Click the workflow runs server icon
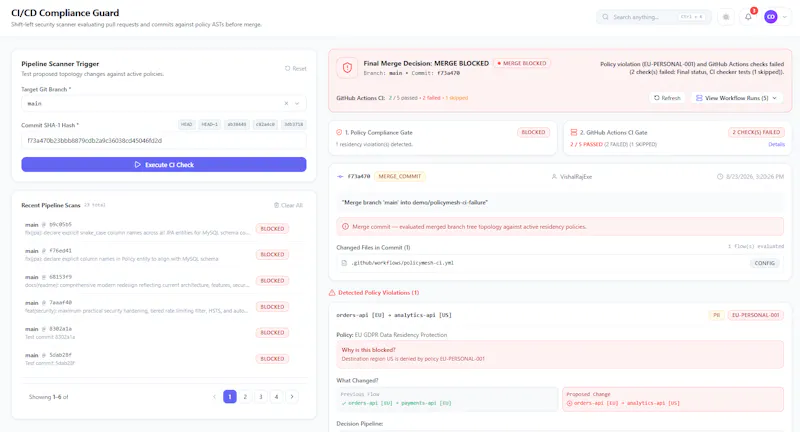Image resolution: width=800 pixels, height=432 pixels. coord(699,98)
